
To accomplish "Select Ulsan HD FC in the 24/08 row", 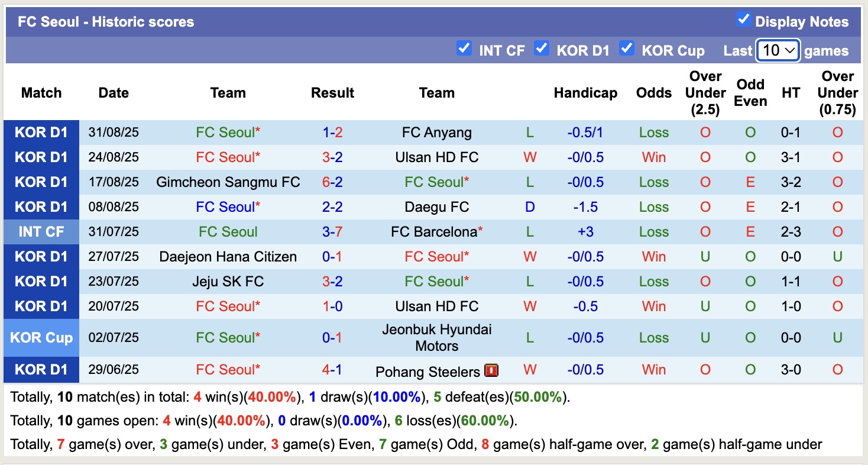I will (436, 157).
